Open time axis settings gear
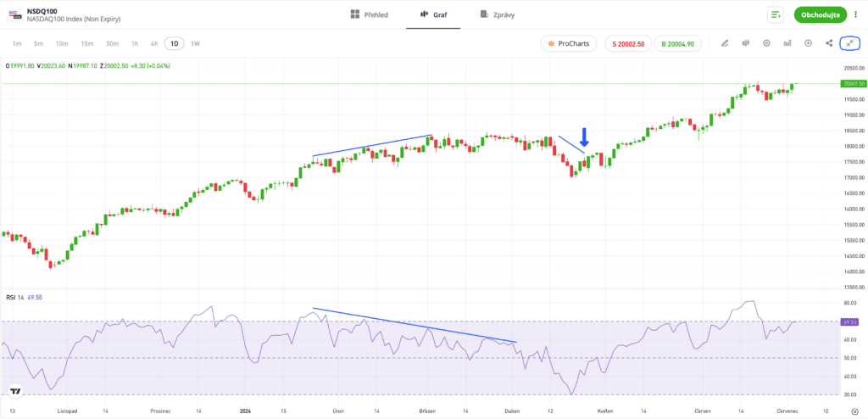This screenshot has height=419, width=868. coord(855,411)
